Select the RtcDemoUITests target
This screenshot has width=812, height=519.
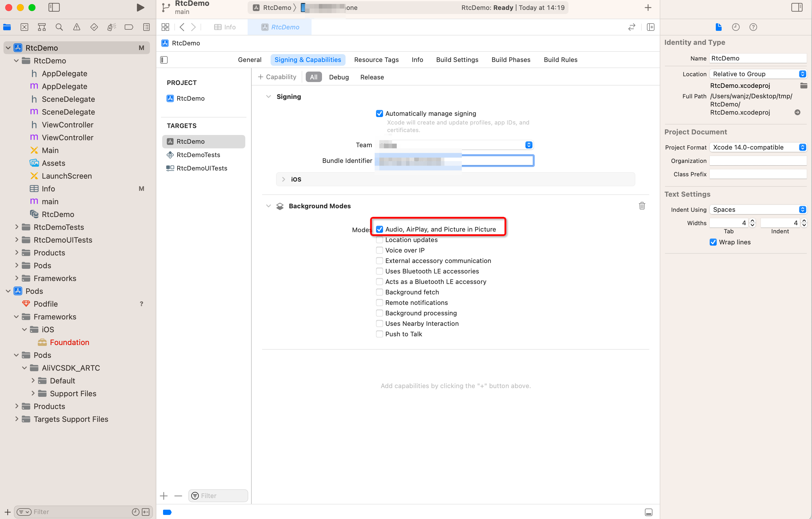pyautogui.click(x=202, y=168)
